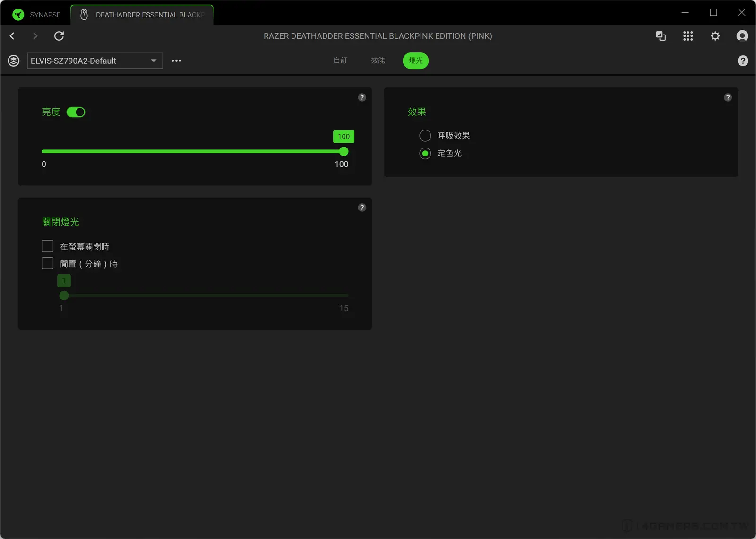Turn off the 亮度 brightness toggle
The image size is (756, 539).
pyautogui.click(x=76, y=112)
